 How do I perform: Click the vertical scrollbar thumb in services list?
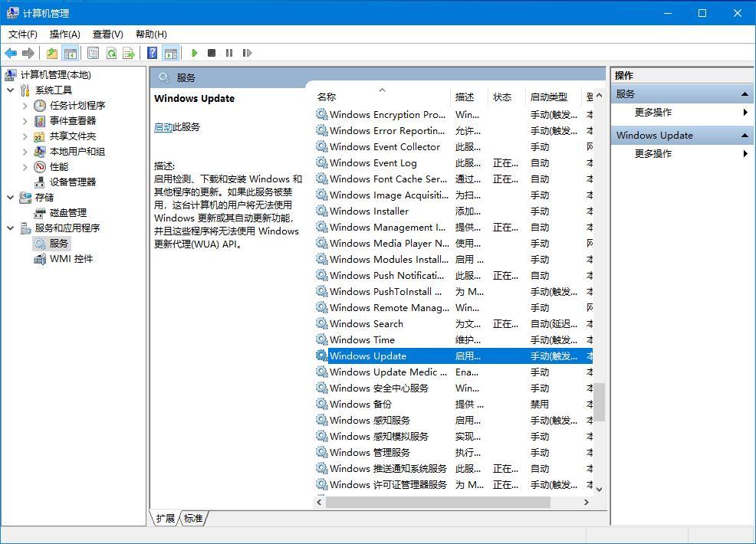coord(600,401)
